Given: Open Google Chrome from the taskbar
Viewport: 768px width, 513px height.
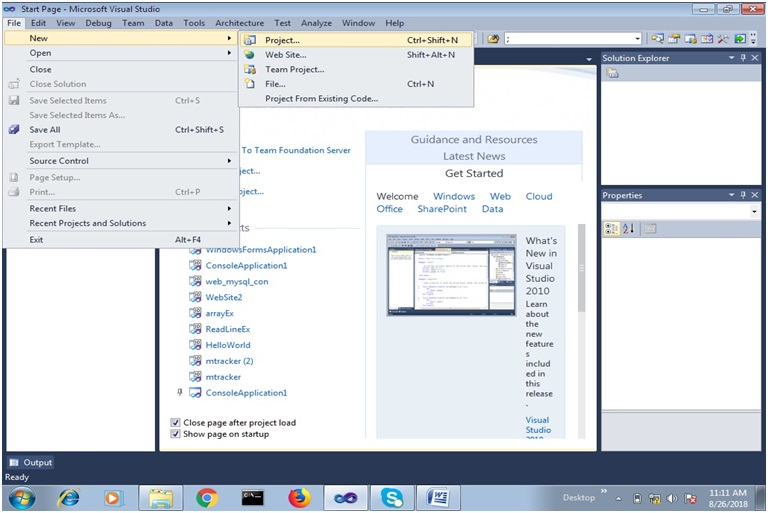Looking at the screenshot, I should [207, 498].
